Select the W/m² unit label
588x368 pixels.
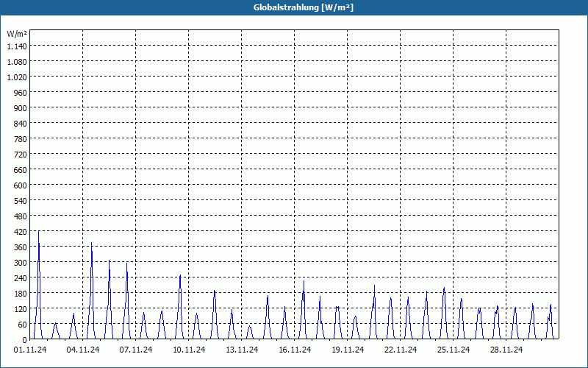click(x=17, y=34)
